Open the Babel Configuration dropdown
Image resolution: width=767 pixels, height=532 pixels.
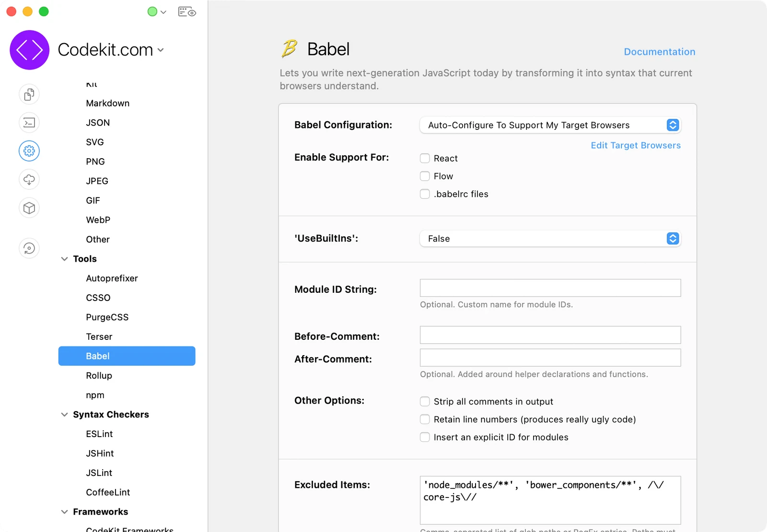pos(550,125)
